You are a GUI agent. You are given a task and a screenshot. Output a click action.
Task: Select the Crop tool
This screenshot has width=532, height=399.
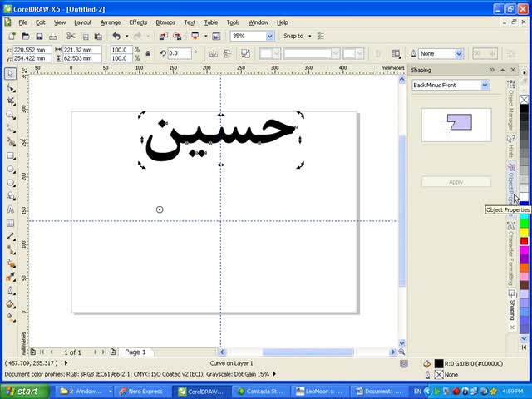tap(11, 101)
